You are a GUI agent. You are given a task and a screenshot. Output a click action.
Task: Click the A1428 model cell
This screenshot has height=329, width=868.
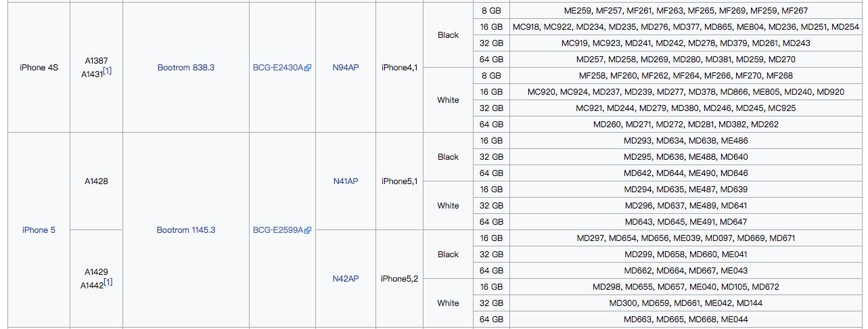click(96, 181)
